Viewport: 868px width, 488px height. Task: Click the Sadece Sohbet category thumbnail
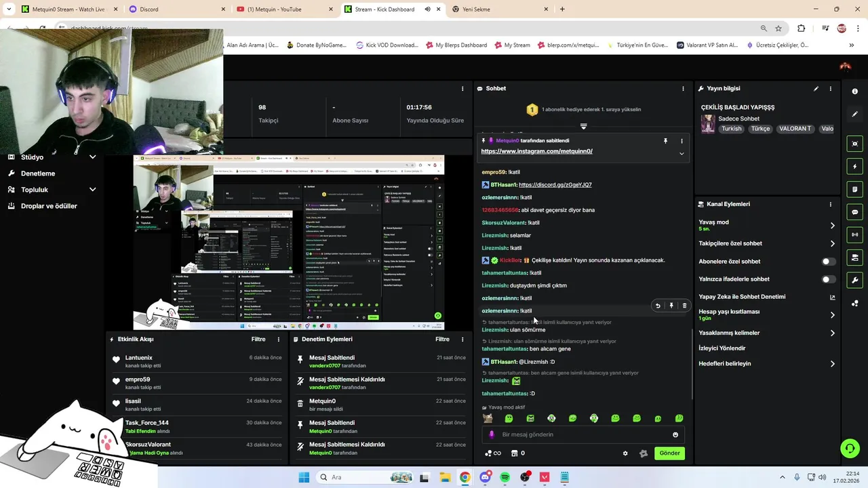708,124
